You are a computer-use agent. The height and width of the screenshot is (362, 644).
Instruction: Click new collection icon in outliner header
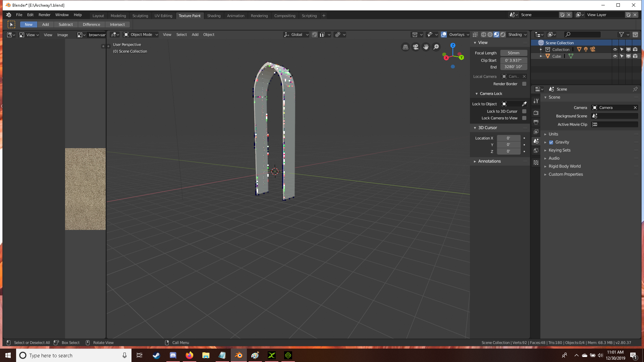(x=635, y=35)
